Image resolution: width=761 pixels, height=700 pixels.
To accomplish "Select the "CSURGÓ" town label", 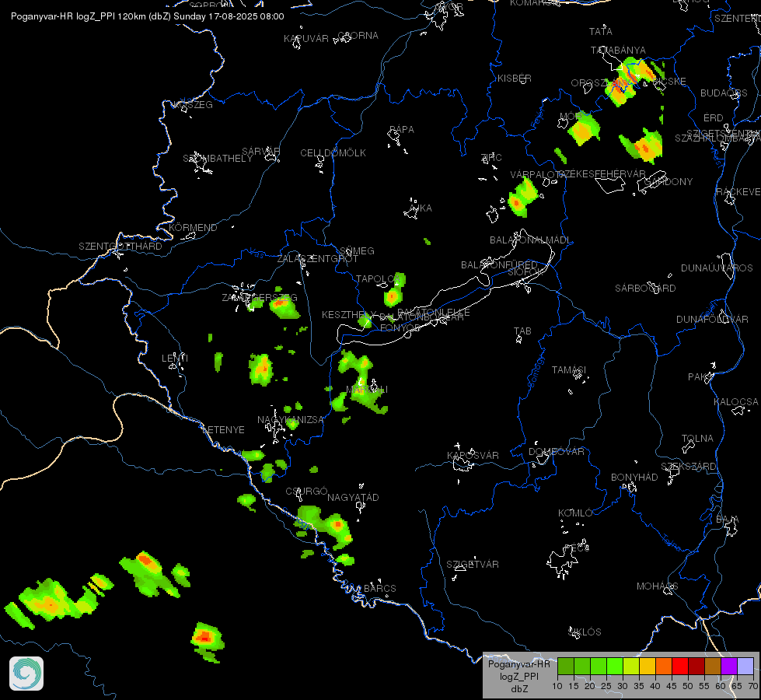I will (x=307, y=491).
